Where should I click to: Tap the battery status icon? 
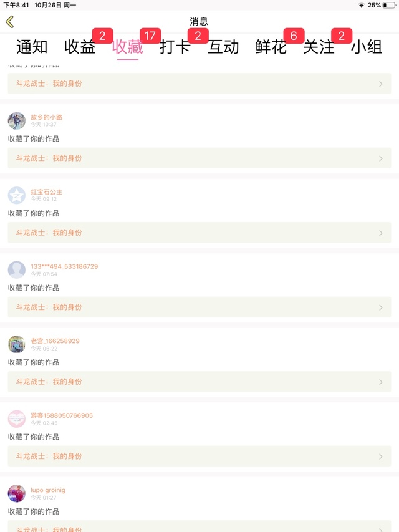[x=389, y=5]
